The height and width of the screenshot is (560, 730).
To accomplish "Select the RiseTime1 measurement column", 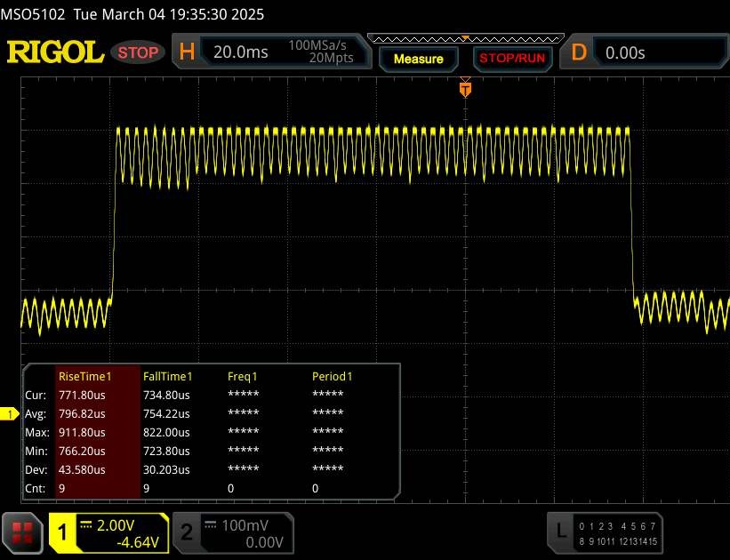I will pyautogui.click(x=97, y=376).
